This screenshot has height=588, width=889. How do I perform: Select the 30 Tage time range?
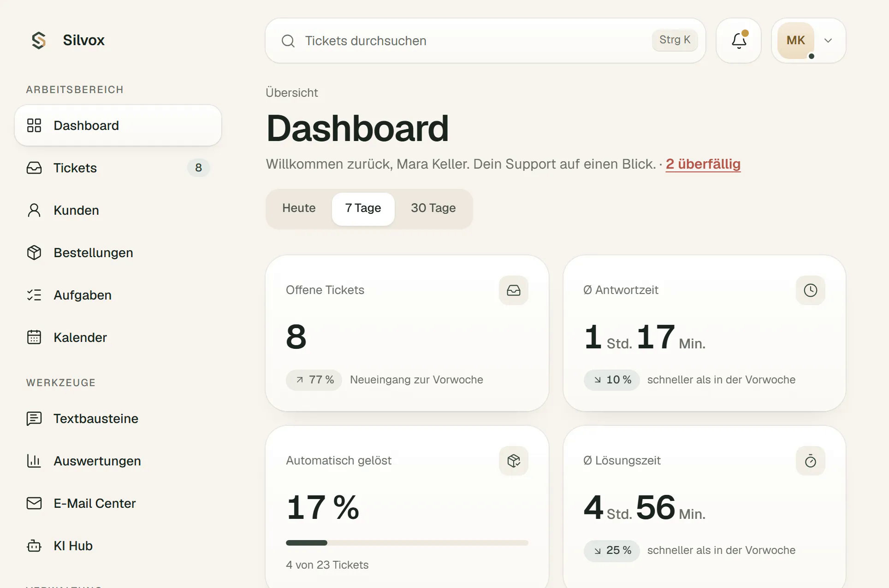point(433,208)
